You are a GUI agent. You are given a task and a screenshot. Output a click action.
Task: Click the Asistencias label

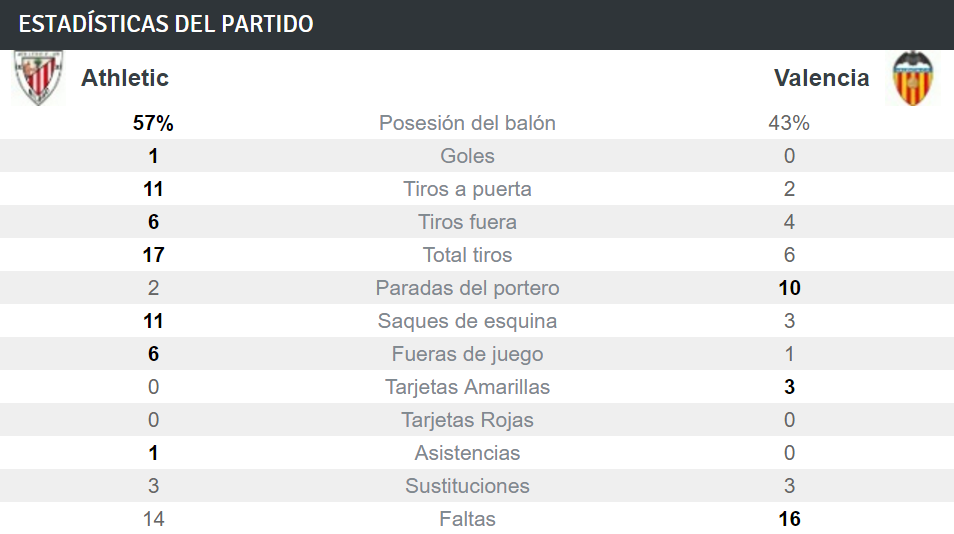click(467, 453)
